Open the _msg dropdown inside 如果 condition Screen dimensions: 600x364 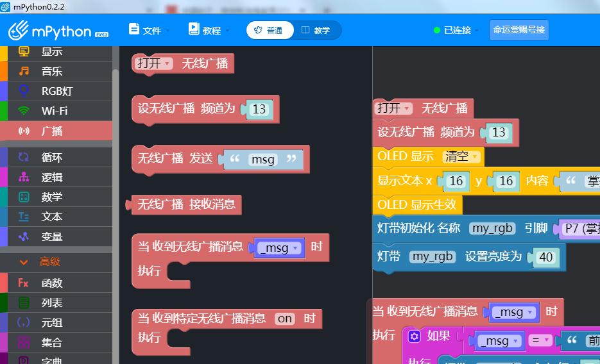pos(499,341)
